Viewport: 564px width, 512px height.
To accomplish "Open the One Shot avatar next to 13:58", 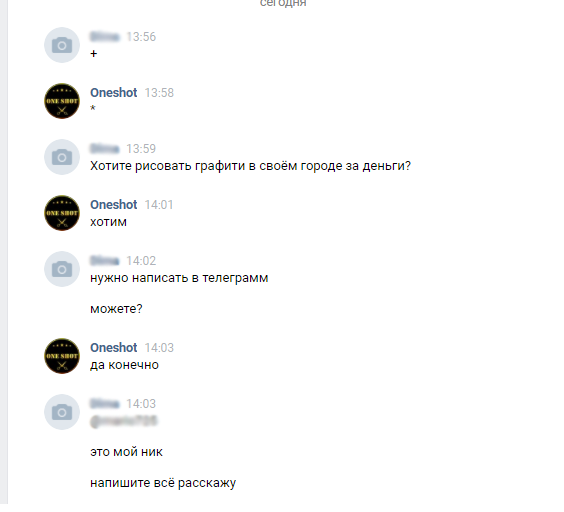I will (x=62, y=101).
